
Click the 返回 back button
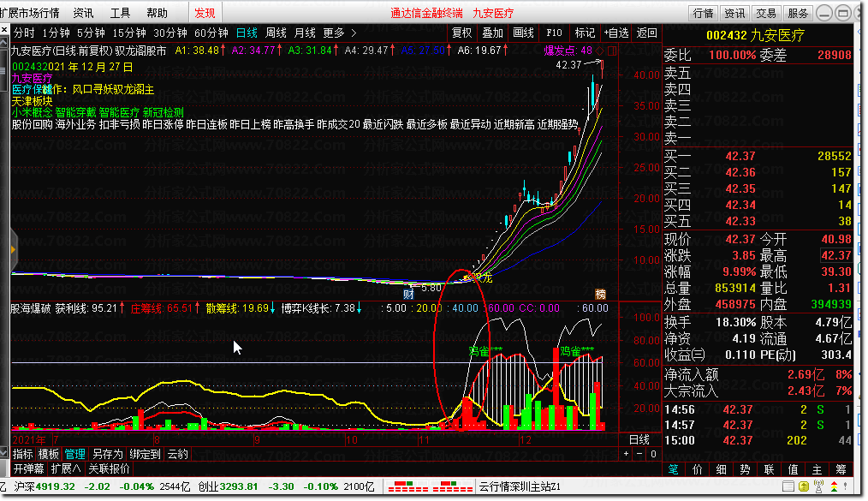[x=646, y=33]
